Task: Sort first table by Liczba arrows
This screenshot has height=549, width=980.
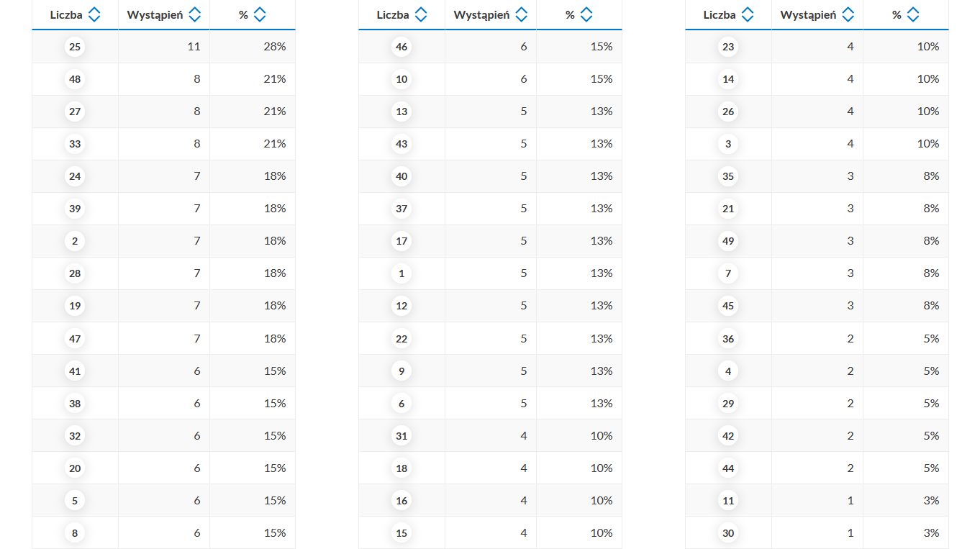Action: pyautogui.click(x=94, y=14)
